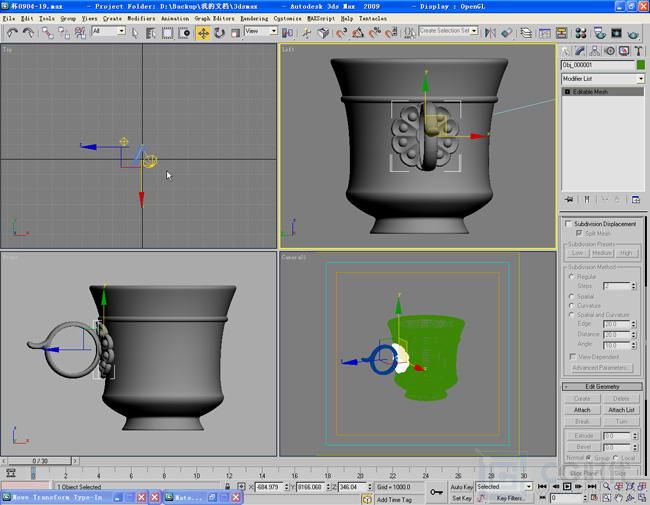The image size is (650, 505).
Task: Click the green object color swatch
Action: (640, 65)
